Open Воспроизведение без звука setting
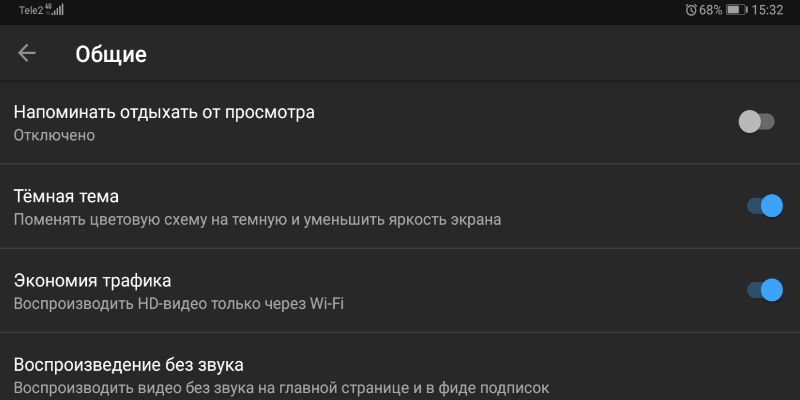Viewport: 800px width, 400px height. click(400, 367)
